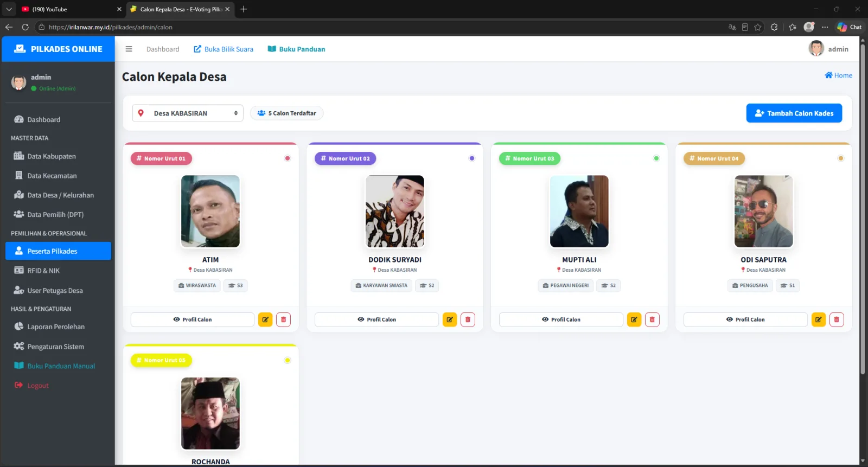
Task: Click the edit icon on ATIM's card
Action: click(265, 319)
